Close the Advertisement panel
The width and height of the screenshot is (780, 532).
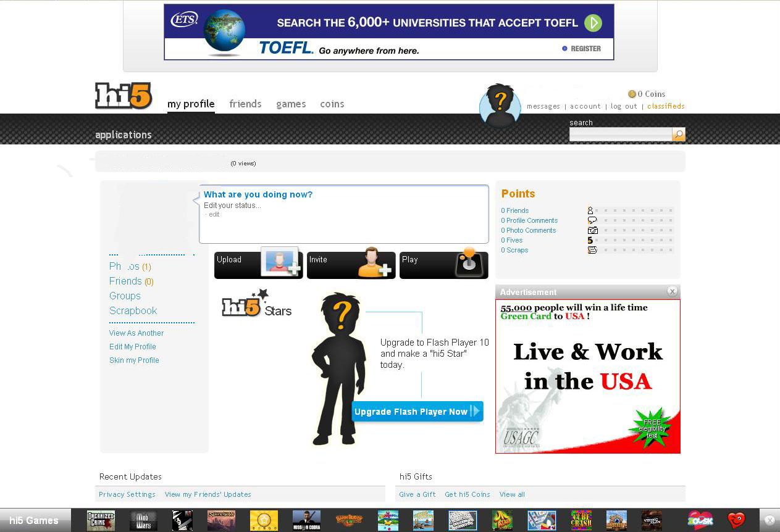(673, 291)
